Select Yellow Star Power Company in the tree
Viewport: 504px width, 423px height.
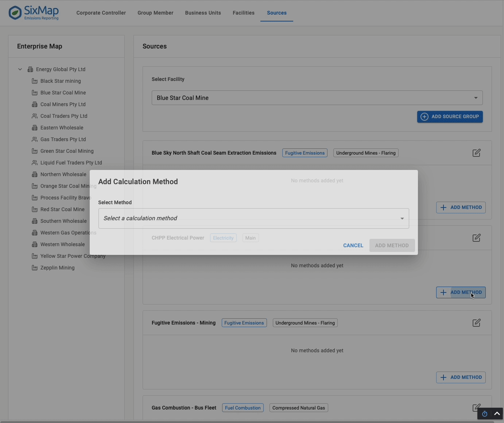tap(73, 256)
